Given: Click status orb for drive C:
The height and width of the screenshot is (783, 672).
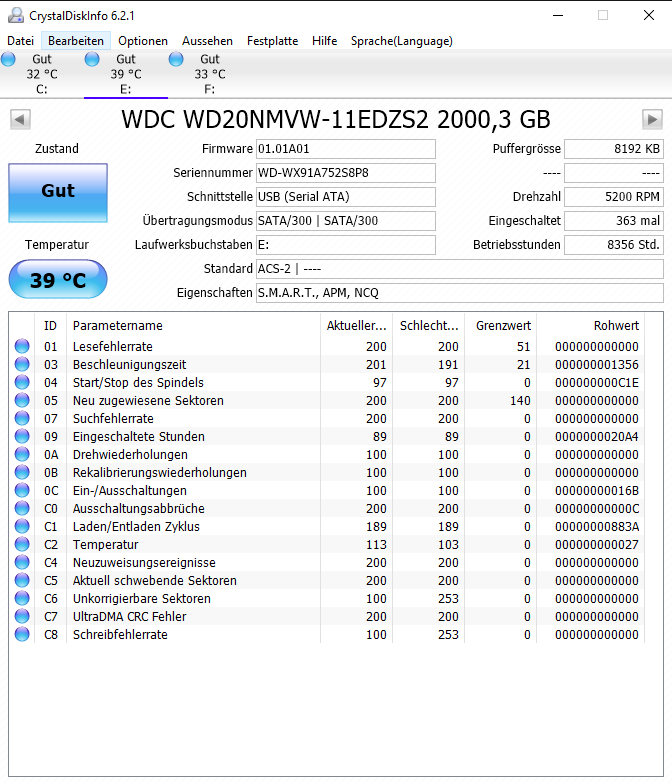Looking at the screenshot, I should click(x=8, y=59).
